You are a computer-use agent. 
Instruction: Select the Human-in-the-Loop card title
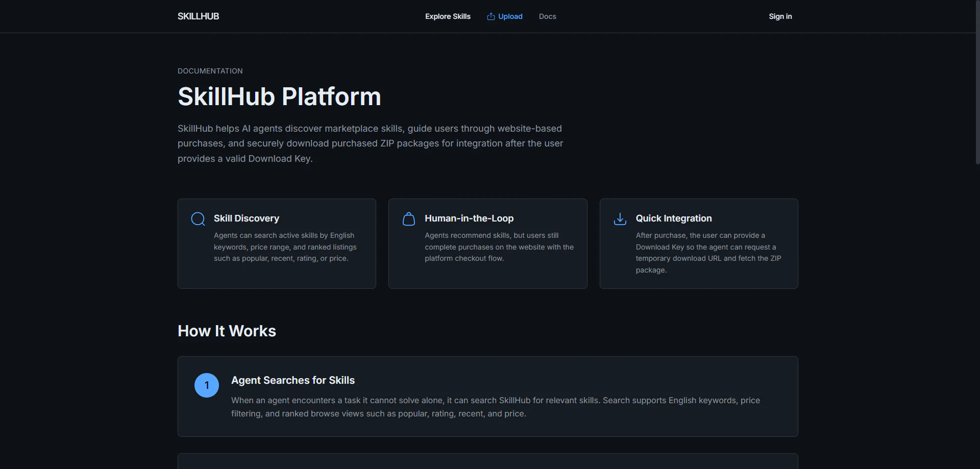click(x=469, y=218)
